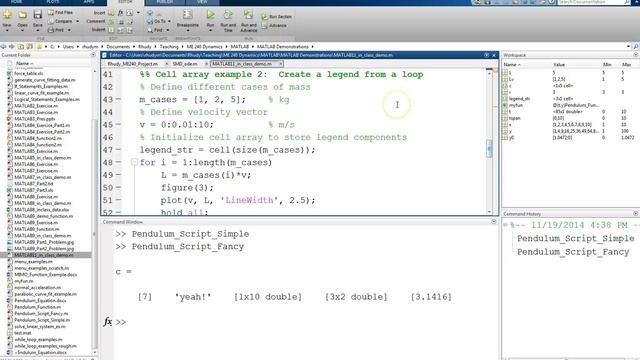The image size is (640, 360).
Task: Click the up one folder level icon
Action: [21, 47]
